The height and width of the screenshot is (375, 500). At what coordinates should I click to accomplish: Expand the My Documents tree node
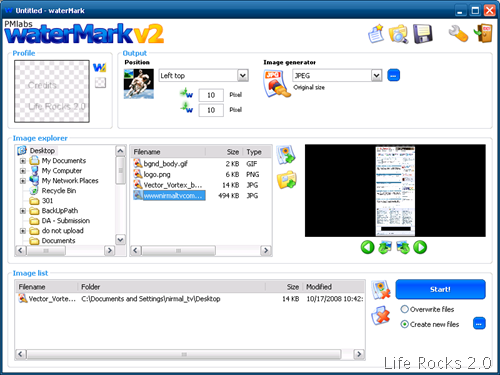(23, 161)
